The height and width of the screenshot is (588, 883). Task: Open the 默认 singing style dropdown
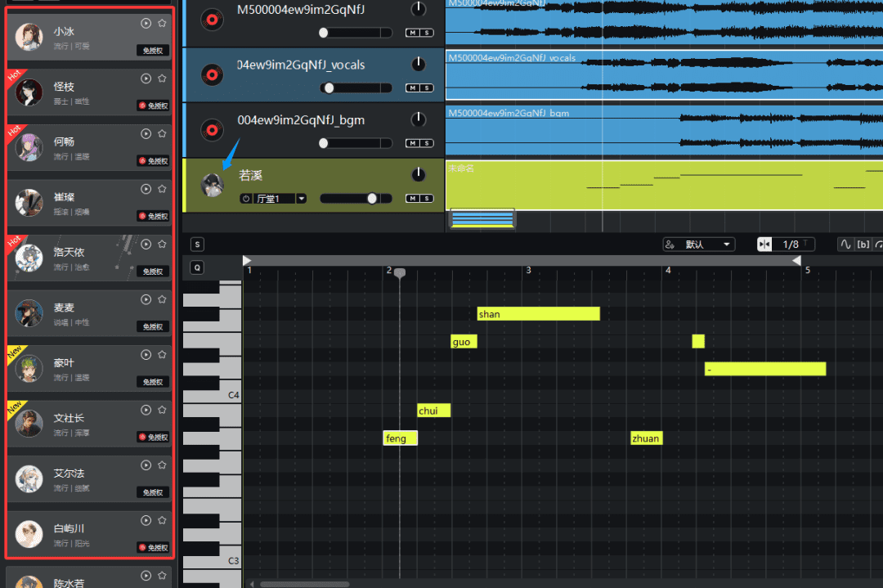699,244
